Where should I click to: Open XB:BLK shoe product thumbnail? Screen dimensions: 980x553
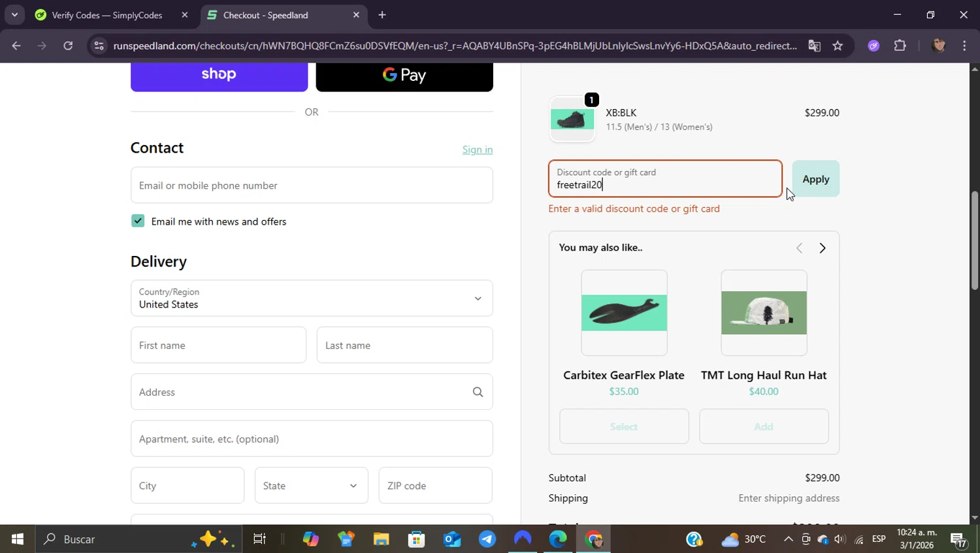point(572,119)
